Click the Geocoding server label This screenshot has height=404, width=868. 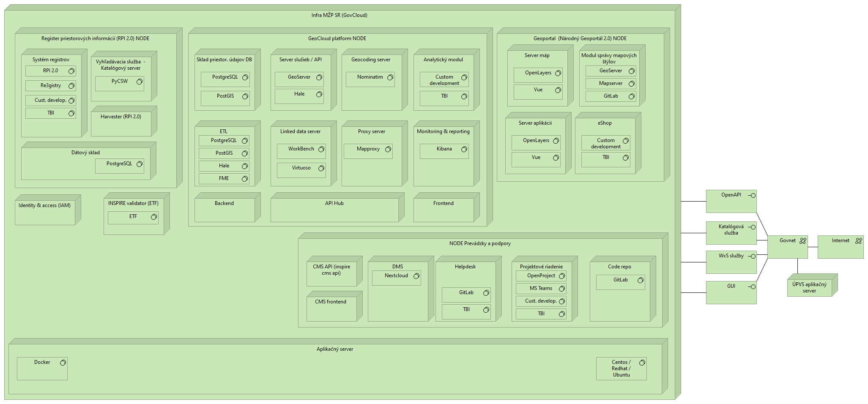371,60
